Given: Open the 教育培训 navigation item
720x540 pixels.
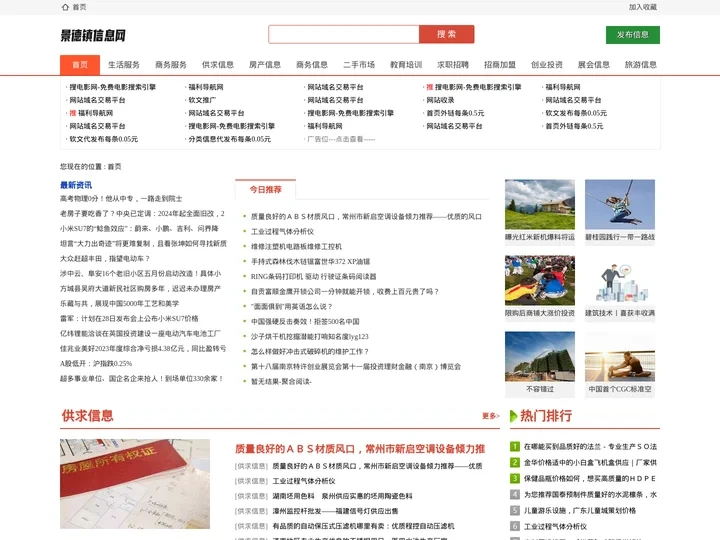Looking at the screenshot, I should coord(406,65).
